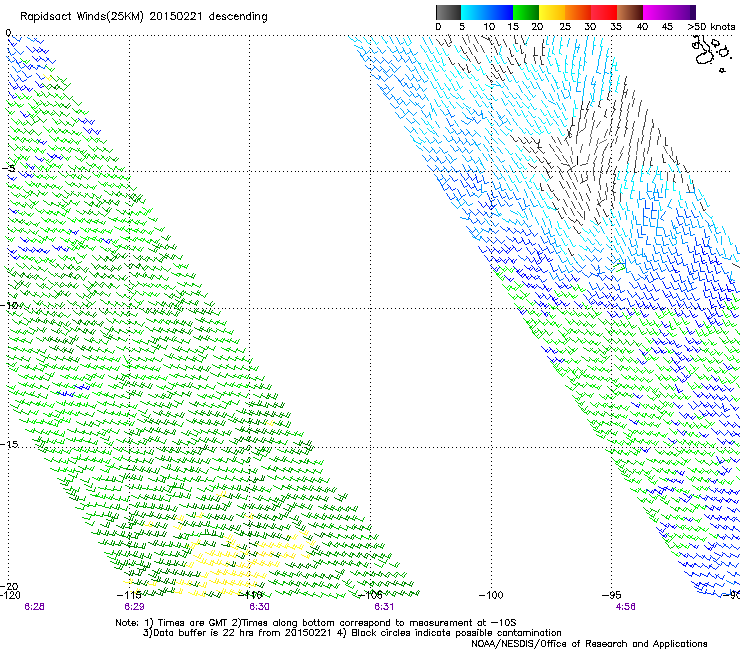Click the '-120' longitude axis label
740x650 pixels.
click(x=10, y=595)
